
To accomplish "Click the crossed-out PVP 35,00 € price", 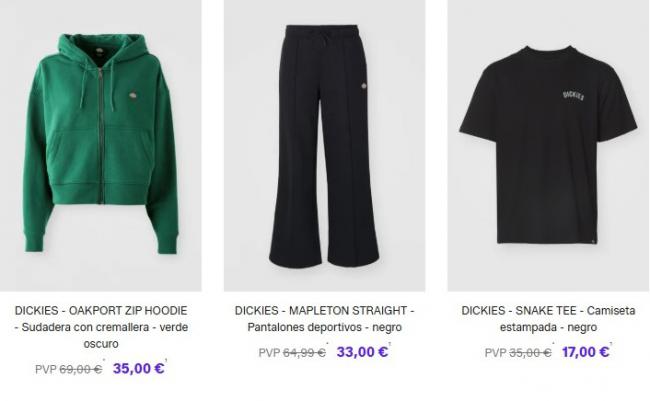I will [x=518, y=352].
